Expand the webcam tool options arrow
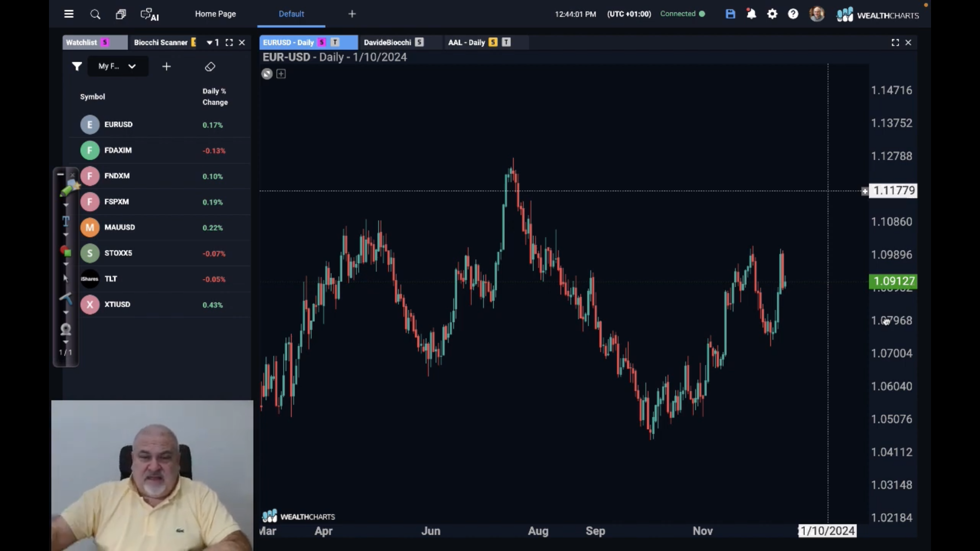This screenshot has width=980, height=551. [66, 342]
